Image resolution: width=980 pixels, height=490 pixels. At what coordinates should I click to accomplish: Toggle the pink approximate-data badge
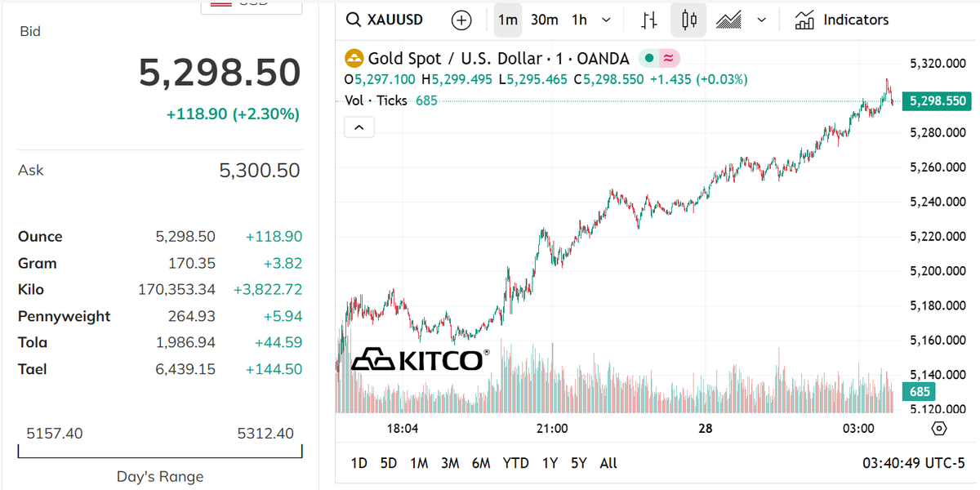click(x=668, y=58)
